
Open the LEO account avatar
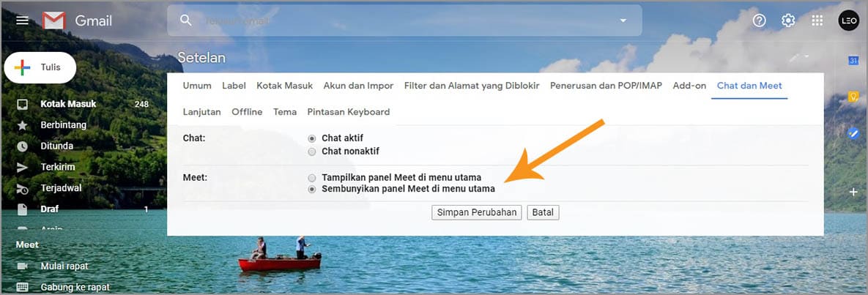[849, 20]
